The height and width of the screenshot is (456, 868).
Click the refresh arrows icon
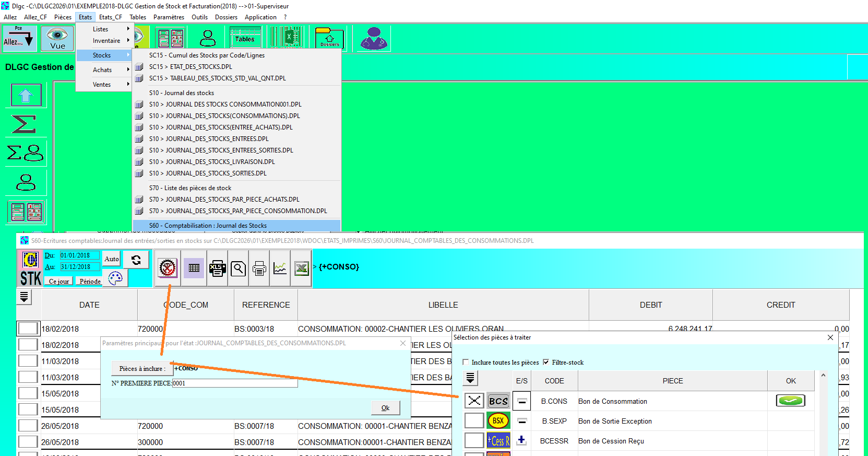click(x=136, y=260)
